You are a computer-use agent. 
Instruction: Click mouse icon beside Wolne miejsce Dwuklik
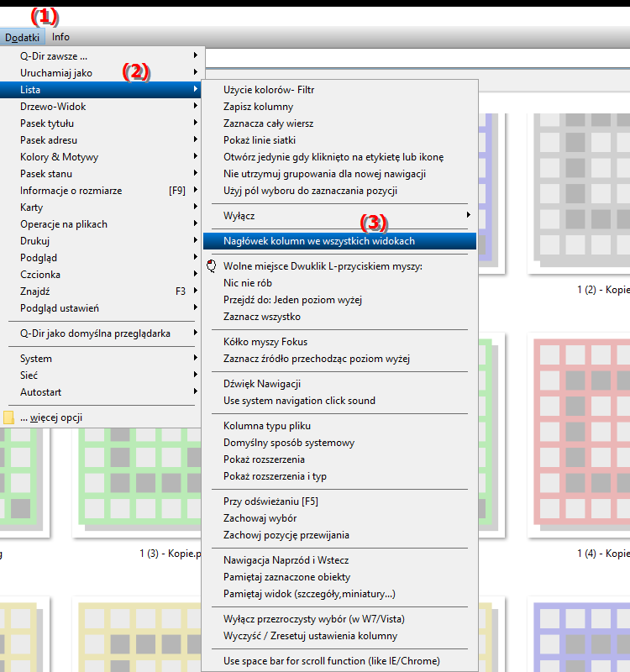[212, 266]
